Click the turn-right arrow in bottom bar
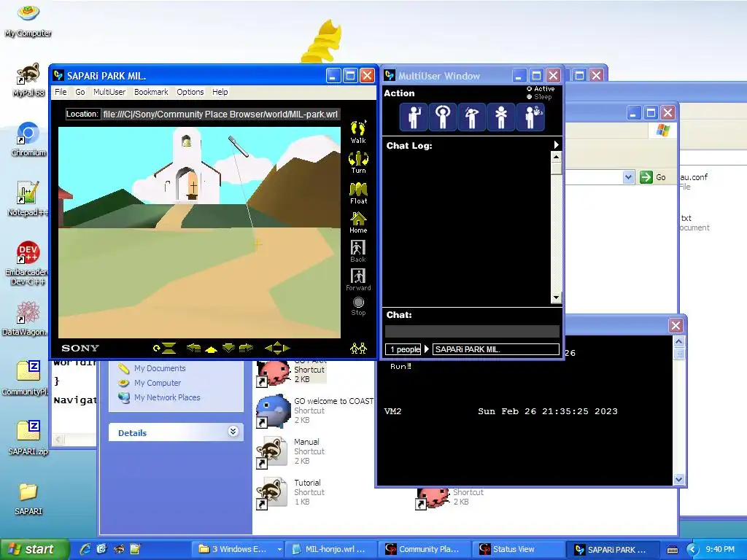Viewport: 747px width, 560px height. tap(246, 348)
